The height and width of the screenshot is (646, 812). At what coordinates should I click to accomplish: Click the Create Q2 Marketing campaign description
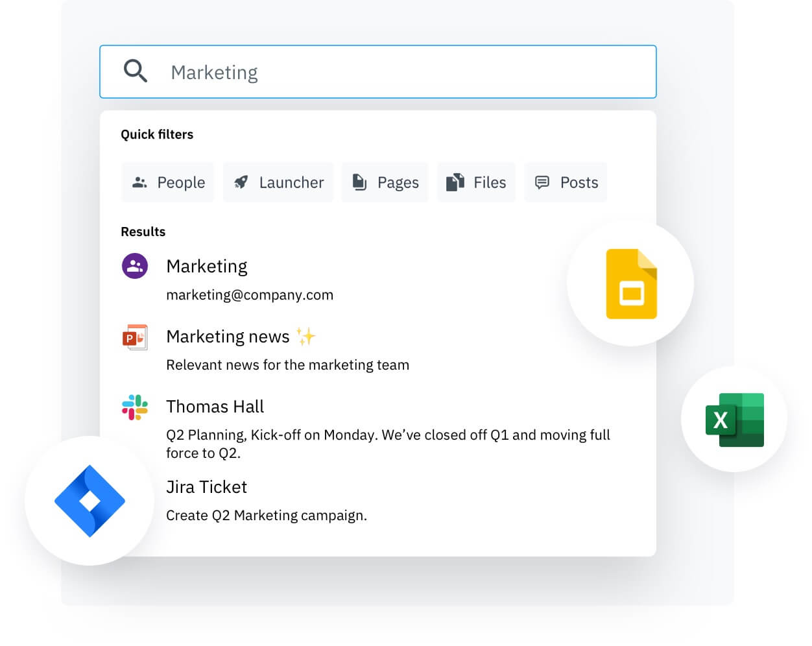tap(267, 516)
